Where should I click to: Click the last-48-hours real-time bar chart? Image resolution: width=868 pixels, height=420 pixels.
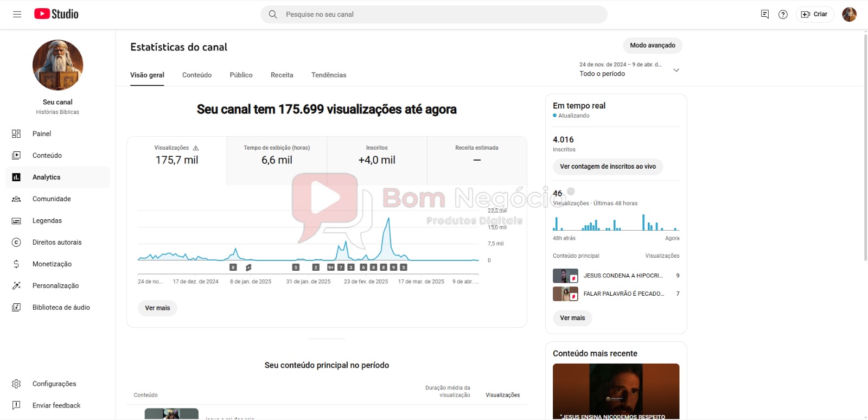[x=616, y=222]
